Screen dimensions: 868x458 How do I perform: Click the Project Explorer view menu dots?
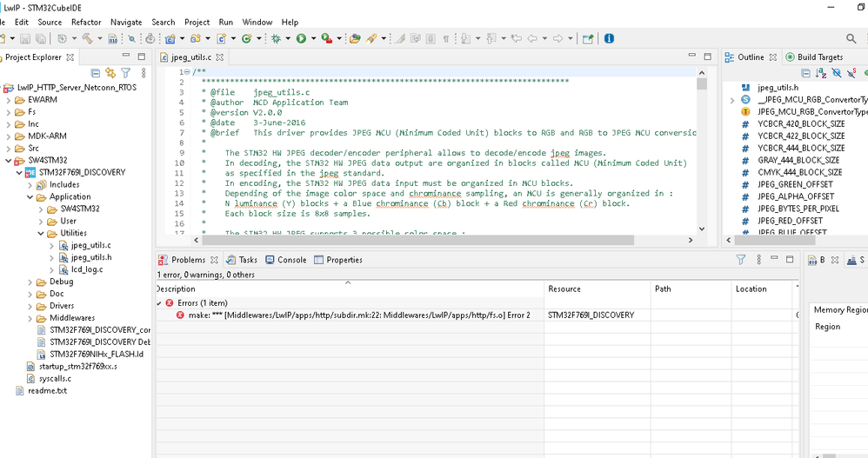tap(144, 73)
